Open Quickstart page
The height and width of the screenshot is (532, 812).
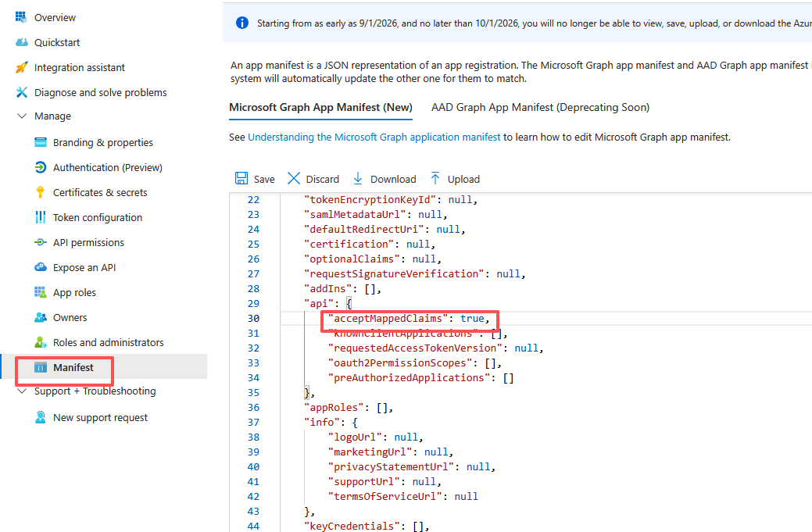57,42
